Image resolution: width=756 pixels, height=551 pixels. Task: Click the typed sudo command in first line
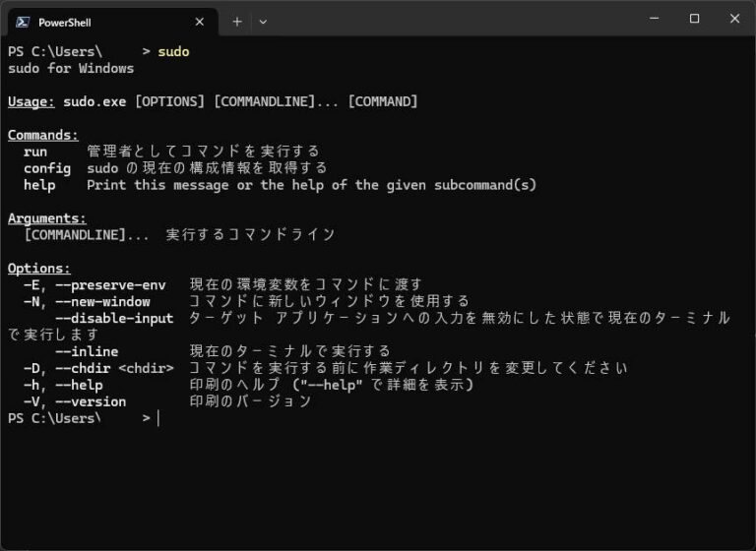click(173, 51)
